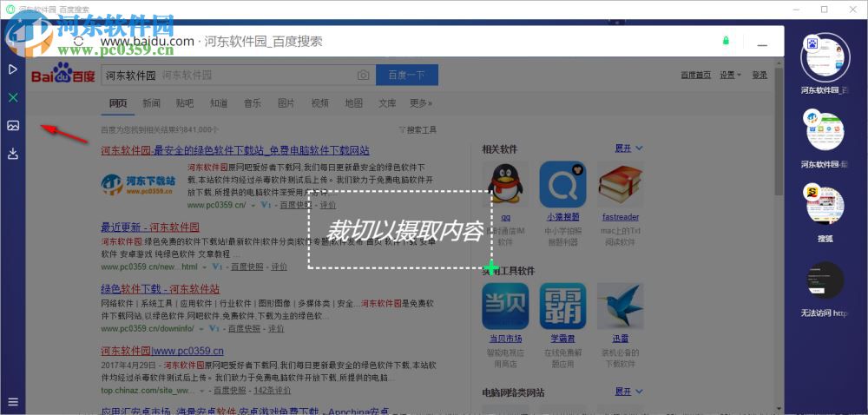Select the 搜狐 tab thumbnail
The width and height of the screenshot is (868, 415).
pyautogui.click(x=825, y=205)
